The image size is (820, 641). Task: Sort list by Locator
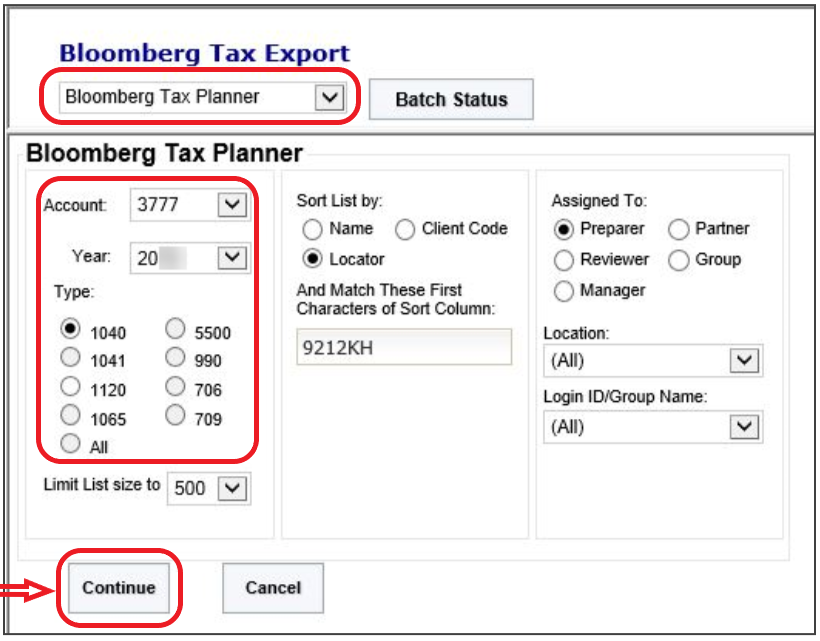point(312,259)
